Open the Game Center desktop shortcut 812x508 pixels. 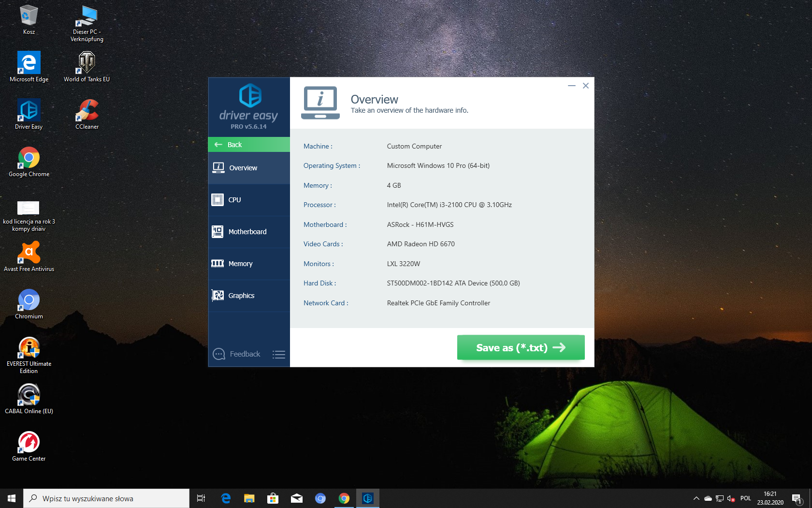29,446
